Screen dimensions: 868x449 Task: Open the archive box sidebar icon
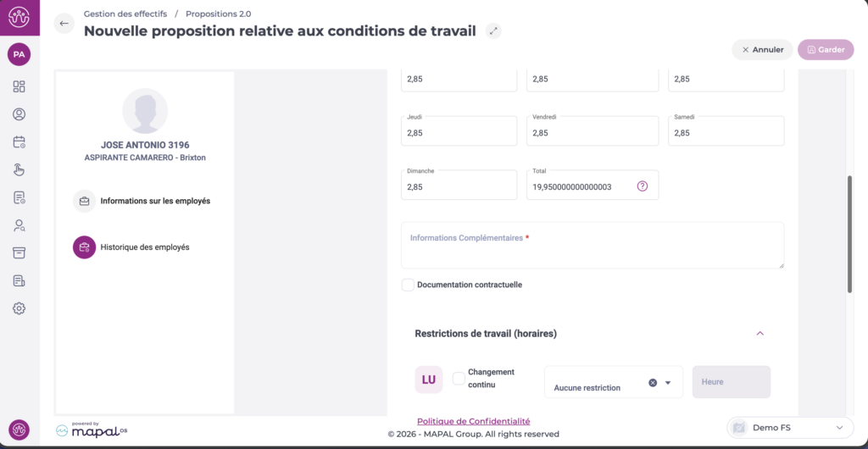[x=19, y=252]
